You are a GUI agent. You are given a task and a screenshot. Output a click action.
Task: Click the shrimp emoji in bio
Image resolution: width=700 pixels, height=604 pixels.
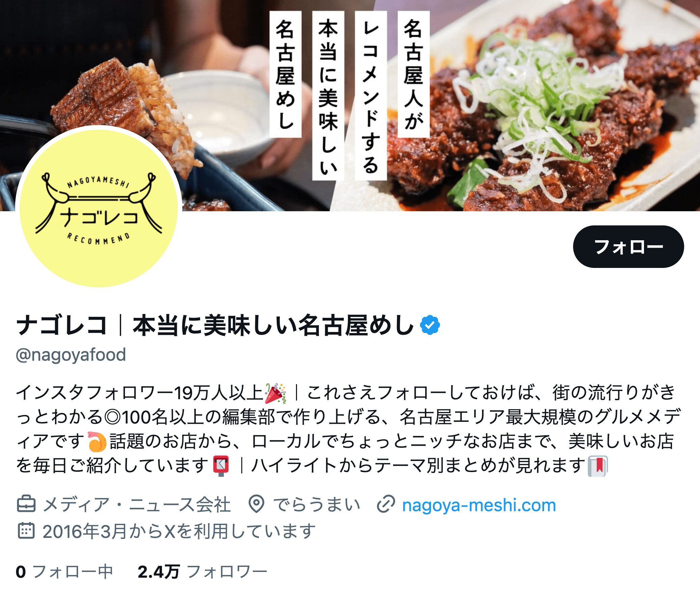pos(97,441)
